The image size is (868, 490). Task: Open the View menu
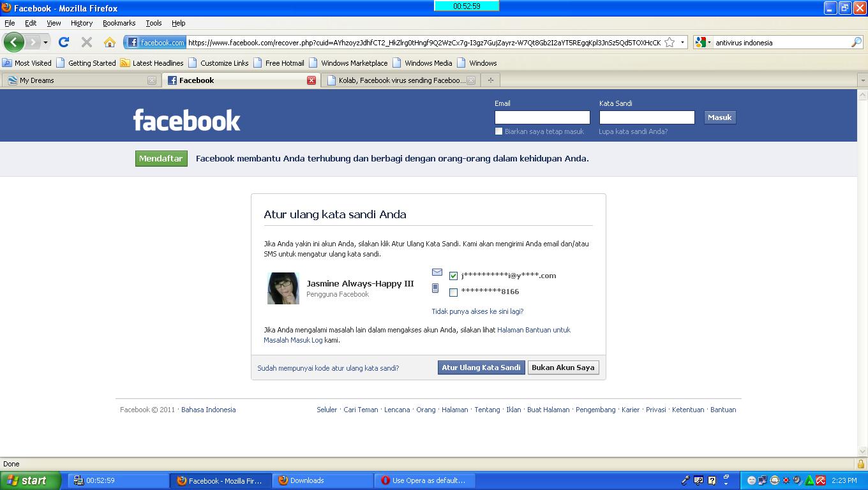point(54,23)
